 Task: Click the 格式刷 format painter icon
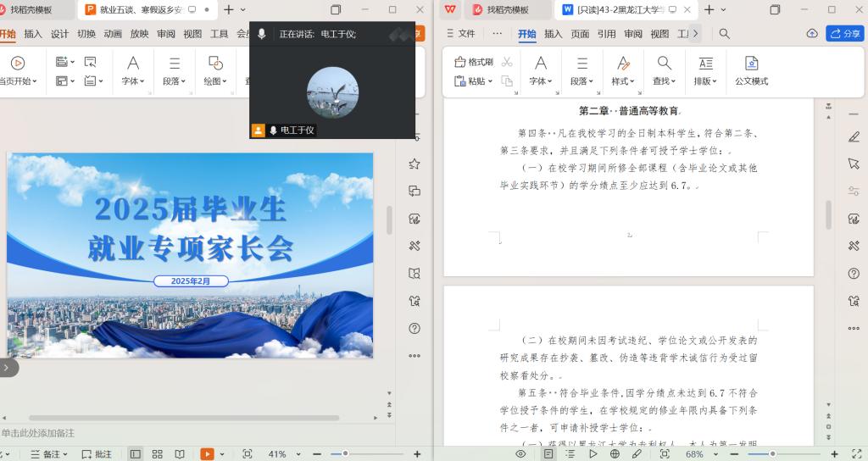(x=474, y=62)
